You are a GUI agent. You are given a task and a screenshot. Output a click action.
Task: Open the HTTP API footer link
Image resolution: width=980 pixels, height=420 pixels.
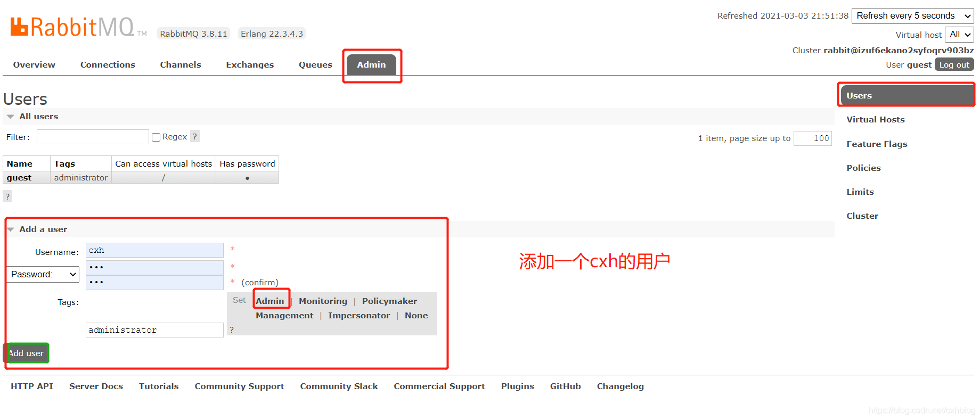pyautogui.click(x=32, y=386)
